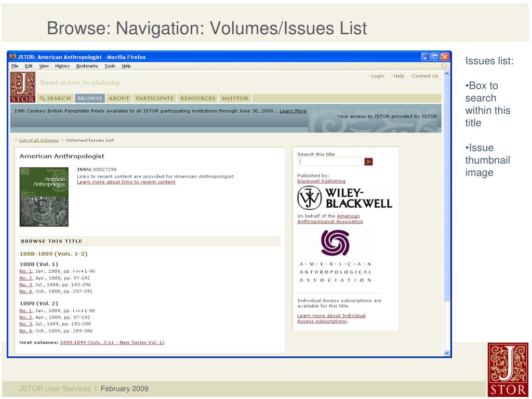This screenshot has height=399, width=532.
Task: Open the File menu
Action: pyautogui.click(x=15, y=66)
